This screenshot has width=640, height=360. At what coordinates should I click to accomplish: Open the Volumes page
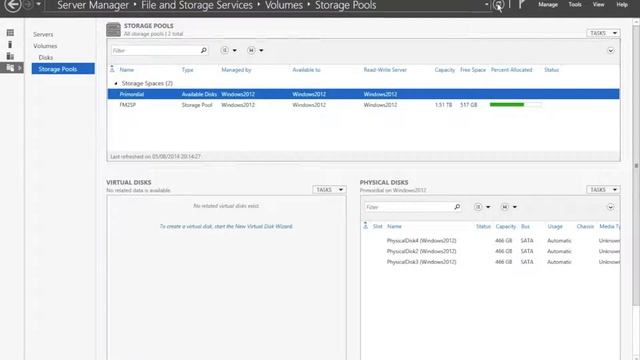click(45, 46)
